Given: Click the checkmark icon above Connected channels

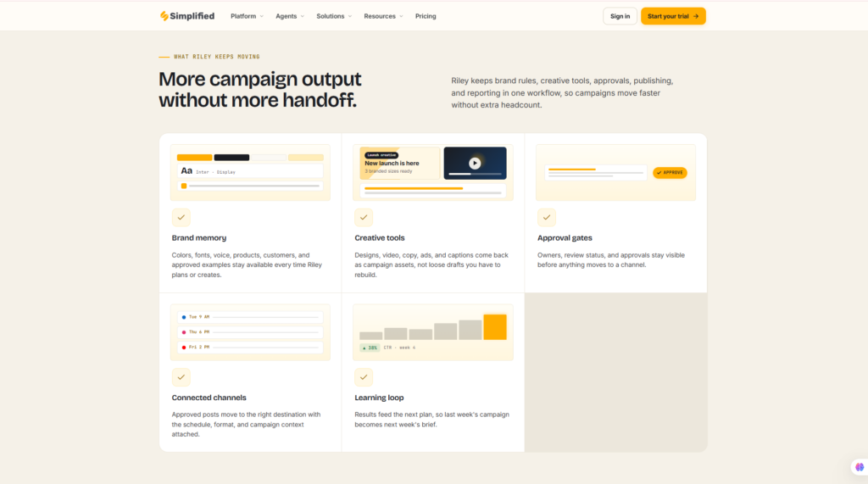Looking at the screenshot, I should click(181, 377).
